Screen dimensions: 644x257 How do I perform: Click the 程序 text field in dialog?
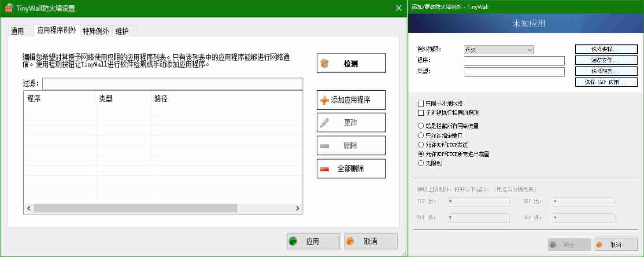click(514, 61)
